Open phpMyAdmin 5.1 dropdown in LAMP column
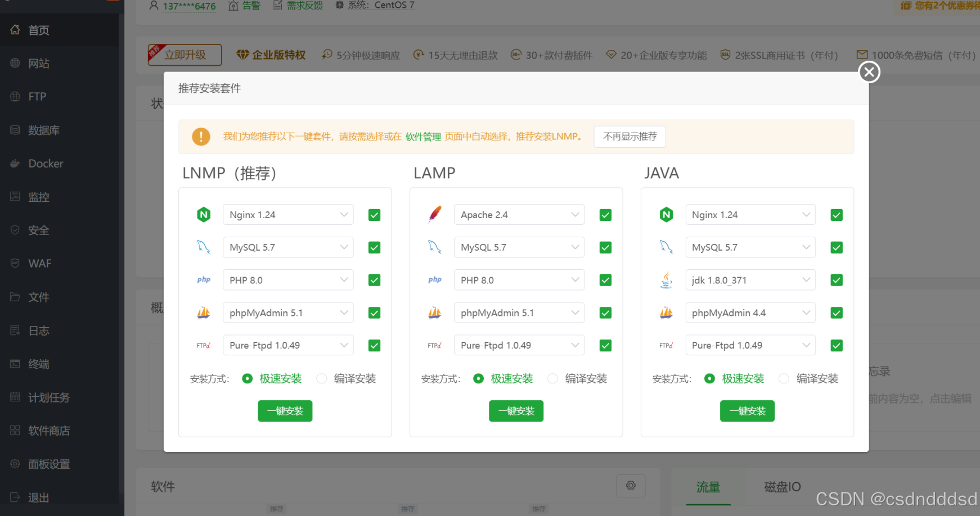Image resolution: width=980 pixels, height=516 pixels. [x=519, y=313]
